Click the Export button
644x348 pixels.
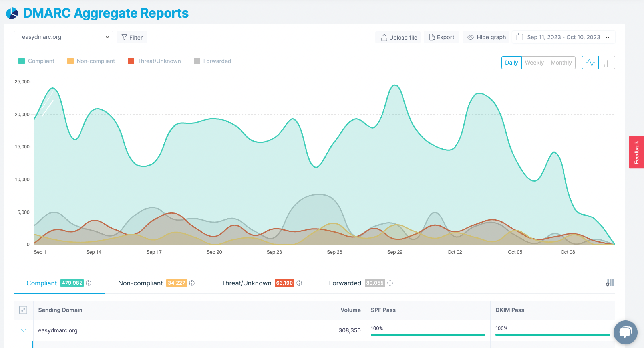pyautogui.click(x=441, y=37)
